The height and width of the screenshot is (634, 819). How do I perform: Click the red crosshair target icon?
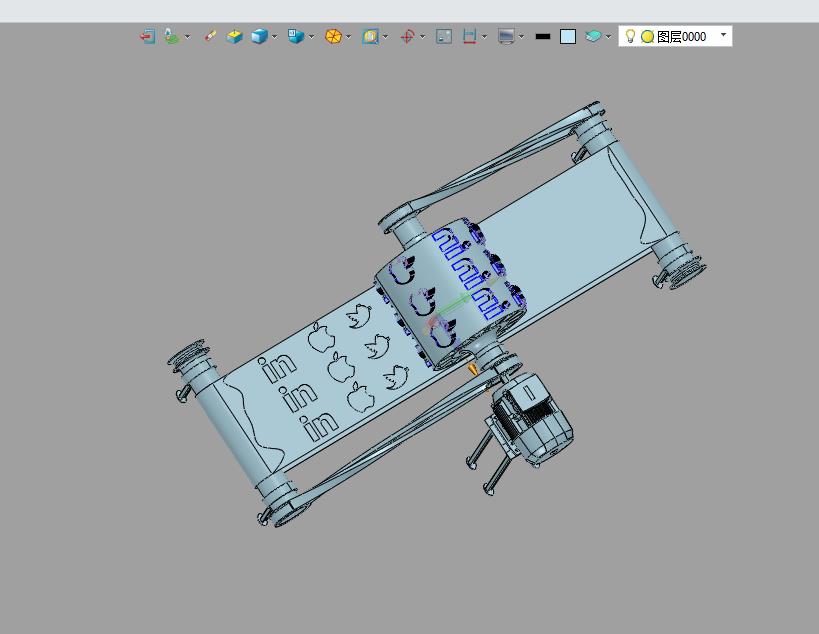(x=407, y=36)
